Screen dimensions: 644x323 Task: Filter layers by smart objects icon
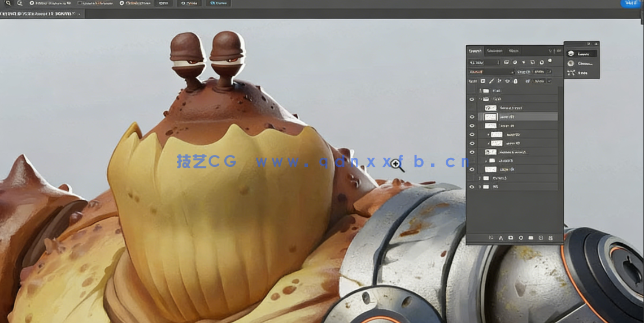pos(542,63)
